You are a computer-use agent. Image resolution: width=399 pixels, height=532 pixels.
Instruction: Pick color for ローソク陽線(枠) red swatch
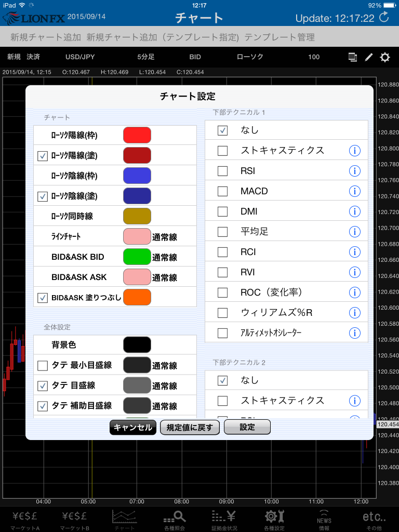137,135
